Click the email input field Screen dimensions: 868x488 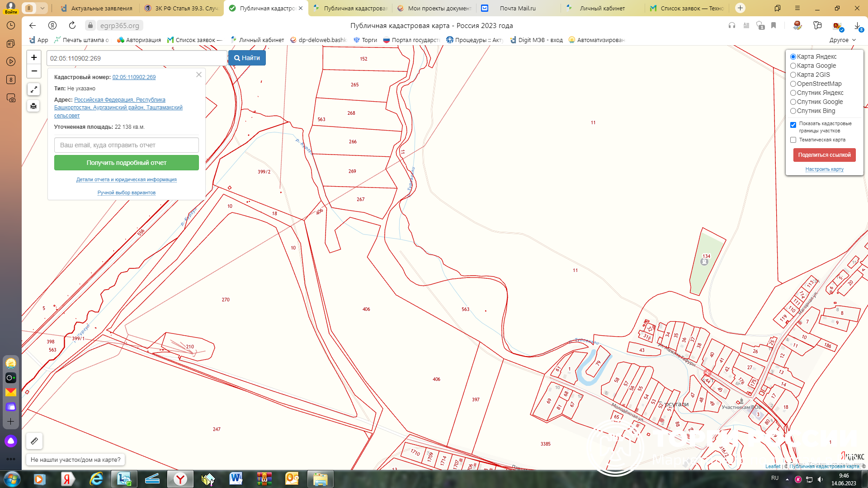point(127,145)
